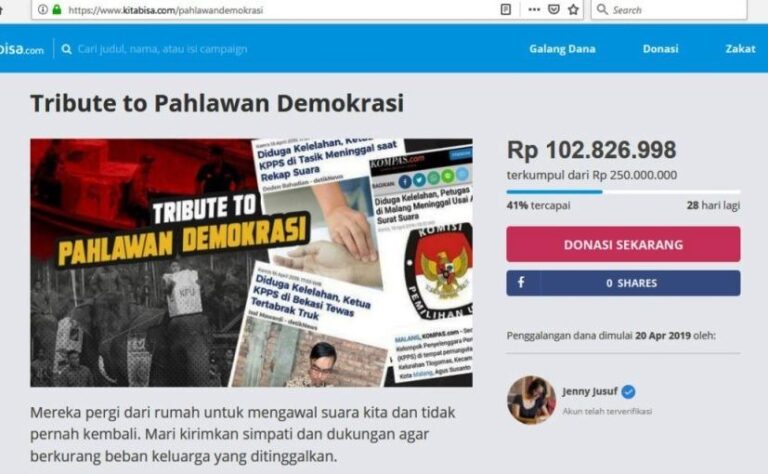768x474 pixels.
Task: Toggle reader view icon in address bar
Action: click(506, 9)
